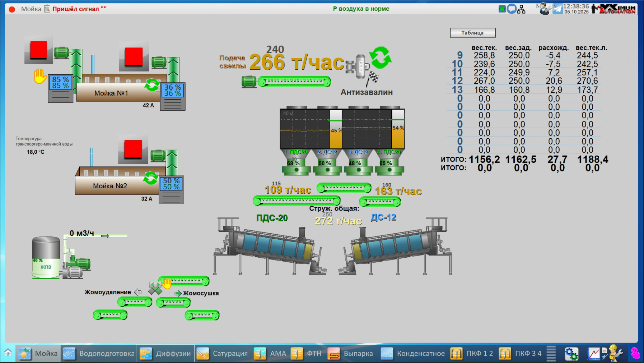Screen dimensions: 644x363
Task: Click the home icon in bottom bar
Action: 8,353
